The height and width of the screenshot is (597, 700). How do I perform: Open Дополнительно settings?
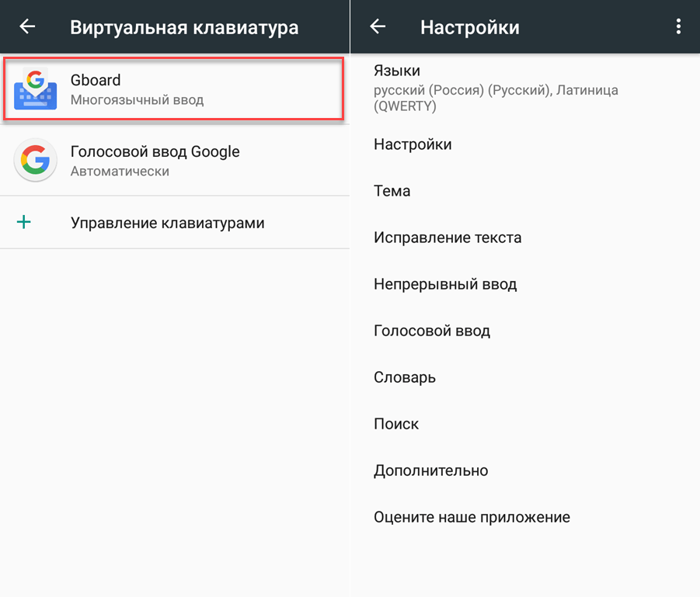point(431,470)
